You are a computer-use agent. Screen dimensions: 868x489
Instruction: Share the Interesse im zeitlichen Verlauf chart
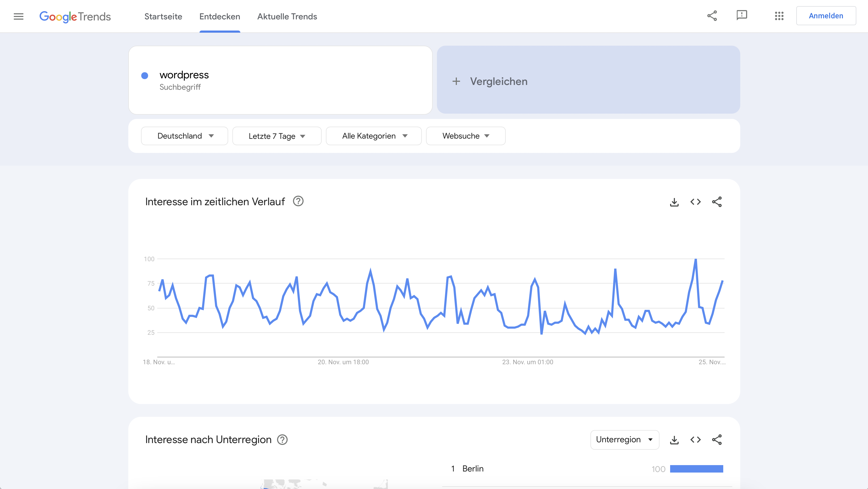[x=717, y=202]
